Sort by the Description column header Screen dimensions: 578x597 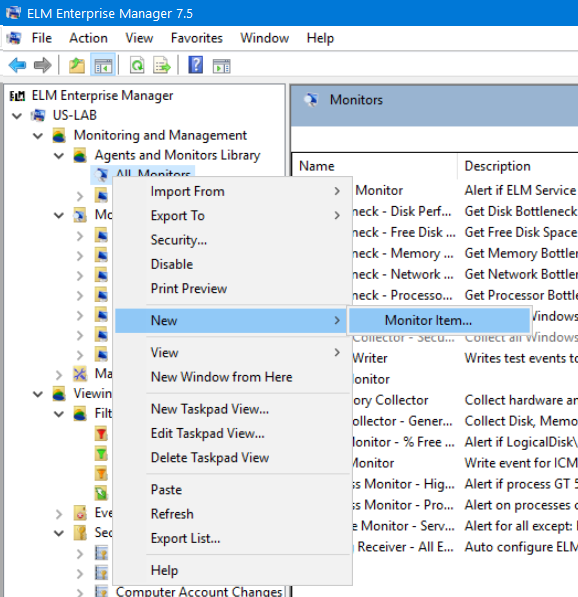(x=518, y=166)
